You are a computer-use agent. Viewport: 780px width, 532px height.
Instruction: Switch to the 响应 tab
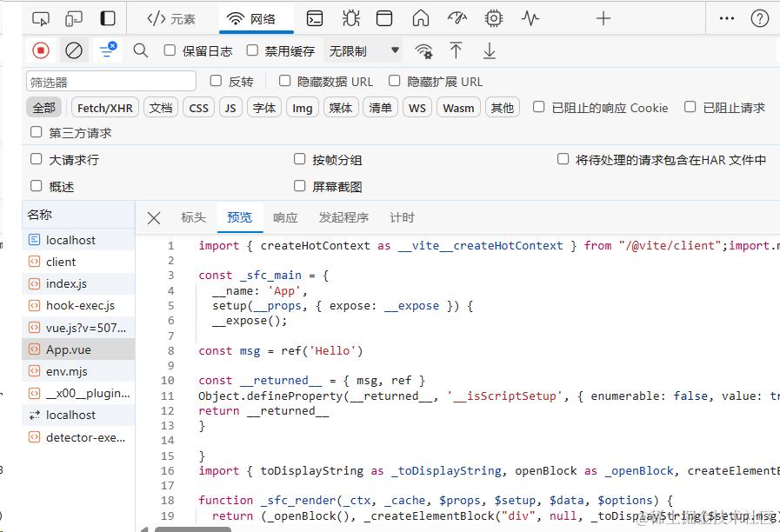coord(285,217)
